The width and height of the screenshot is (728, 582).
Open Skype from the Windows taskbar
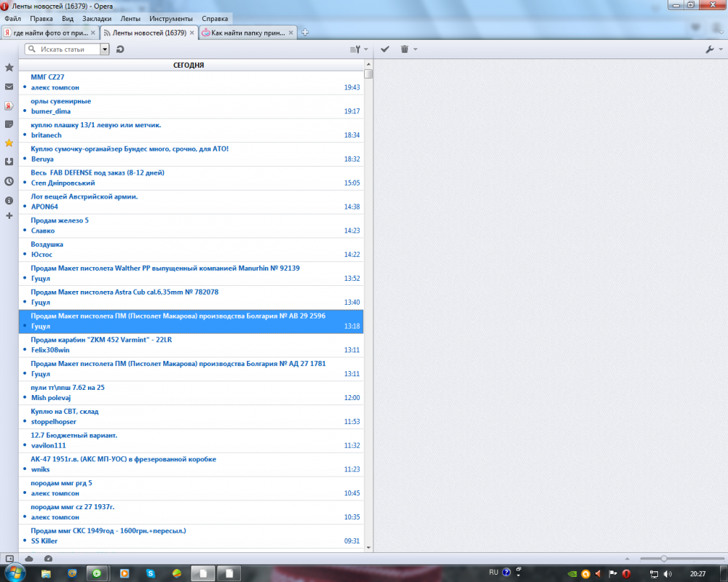(x=150, y=573)
